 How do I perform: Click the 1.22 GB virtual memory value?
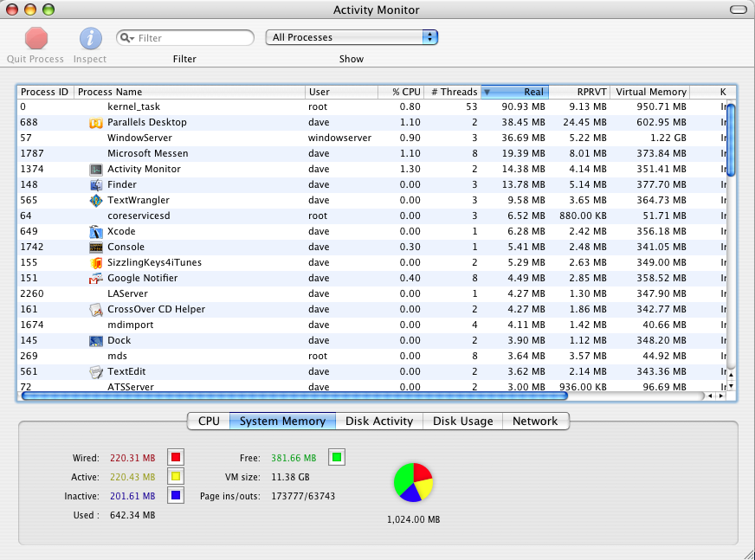[x=668, y=138]
